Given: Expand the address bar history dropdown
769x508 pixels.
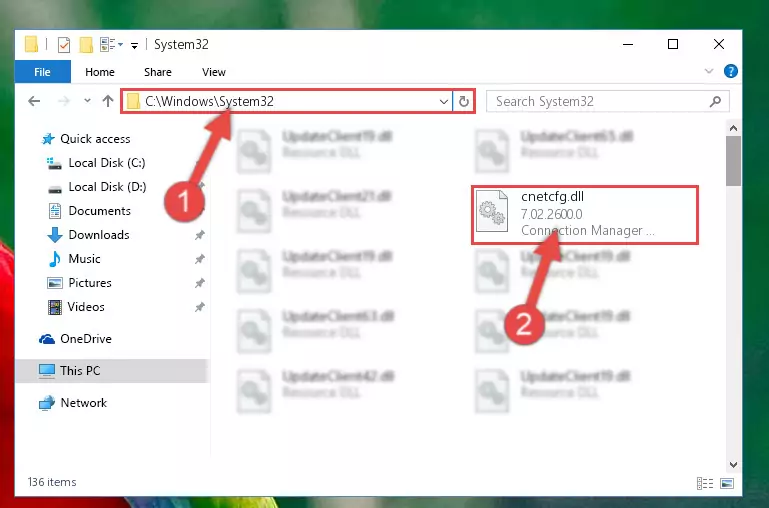Looking at the screenshot, I should tap(444, 102).
